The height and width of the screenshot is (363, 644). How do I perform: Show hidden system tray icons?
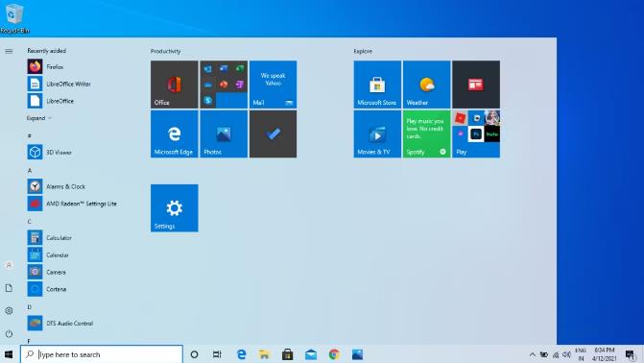(x=533, y=354)
